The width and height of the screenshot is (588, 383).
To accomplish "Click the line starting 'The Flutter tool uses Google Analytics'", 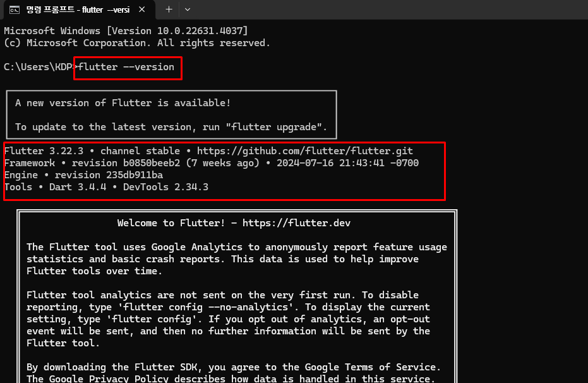I will 237,247.
